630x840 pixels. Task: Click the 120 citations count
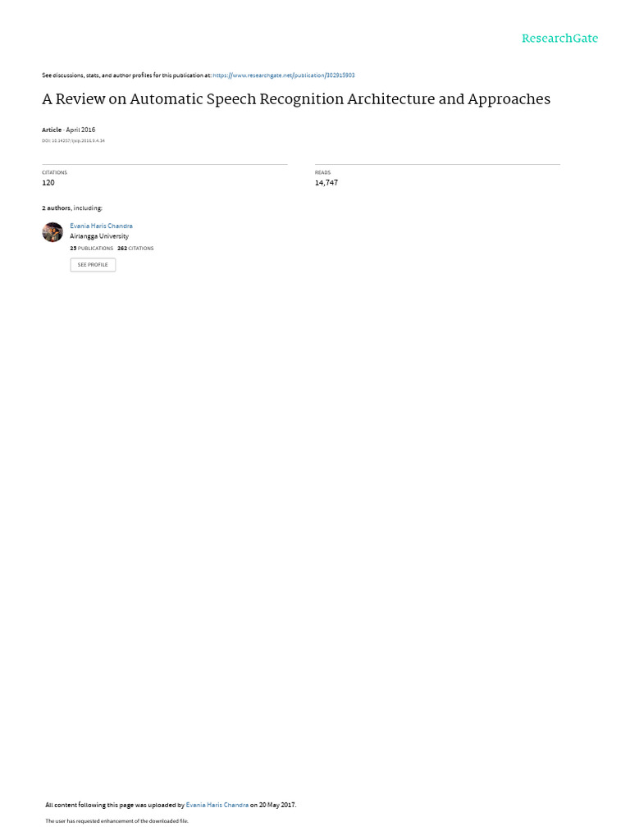pyautogui.click(x=48, y=183)
